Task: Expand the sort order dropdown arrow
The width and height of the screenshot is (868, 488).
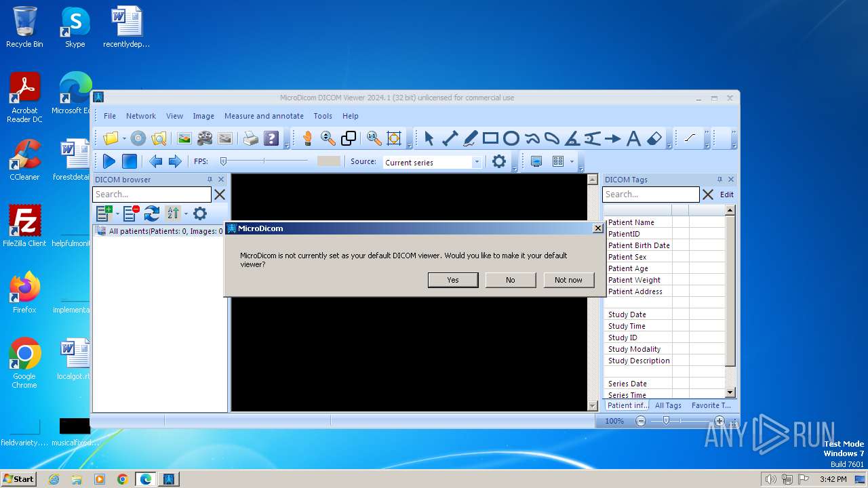Action: click(186, 213)
